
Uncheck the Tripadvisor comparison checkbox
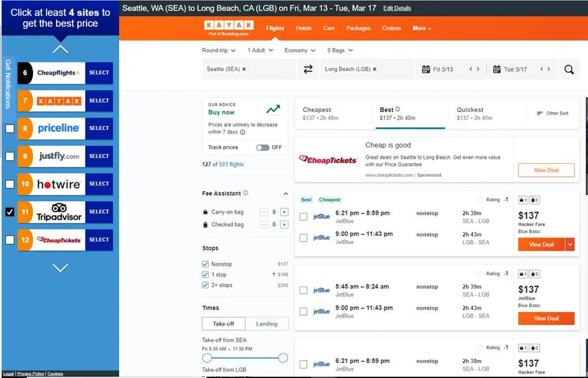[x=10, y=212]
